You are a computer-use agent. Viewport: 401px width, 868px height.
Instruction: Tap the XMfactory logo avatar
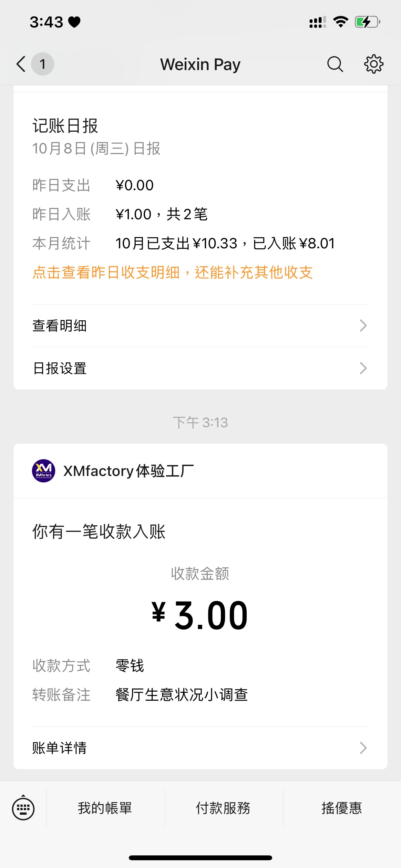(44, 471)
